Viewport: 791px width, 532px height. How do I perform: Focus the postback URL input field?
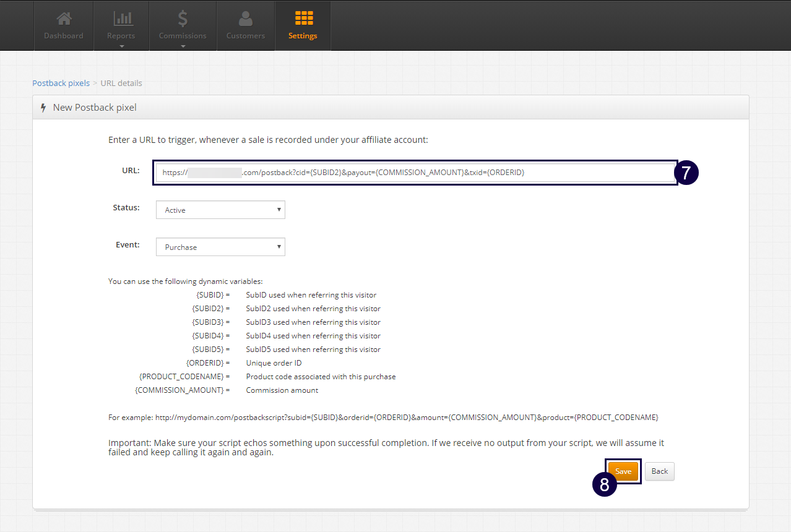pos(415,173)
